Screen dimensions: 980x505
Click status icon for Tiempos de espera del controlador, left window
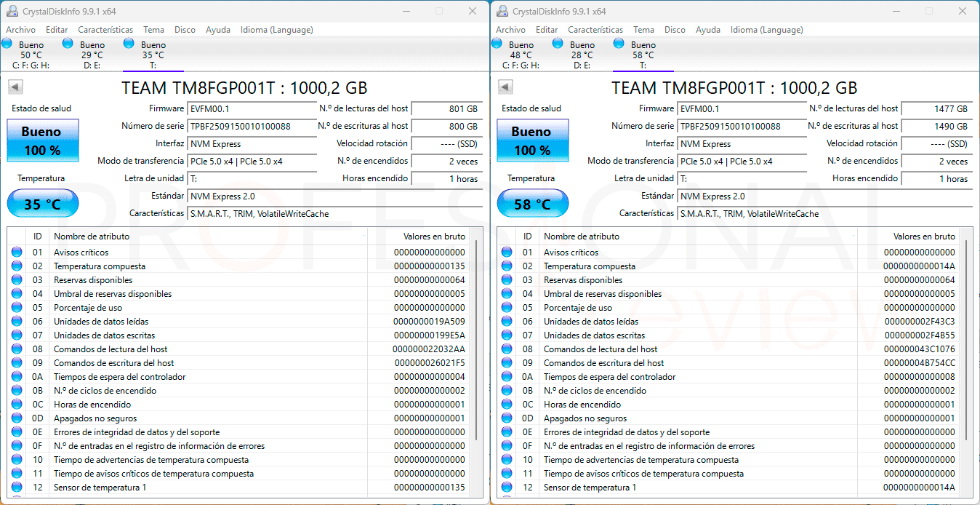pyautogui.click(x=17, y=377)
